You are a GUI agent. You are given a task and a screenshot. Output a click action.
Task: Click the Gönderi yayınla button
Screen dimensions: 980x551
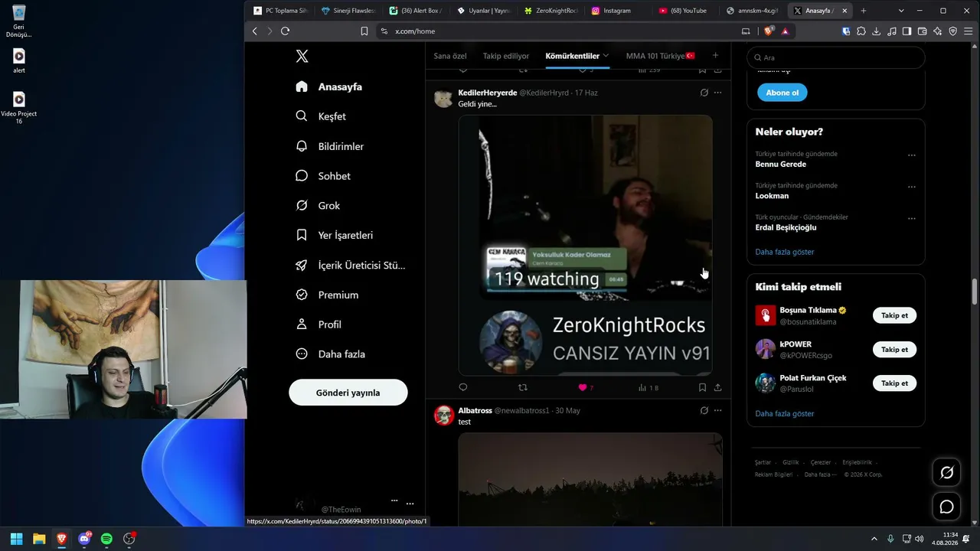(x=348, y=393)
